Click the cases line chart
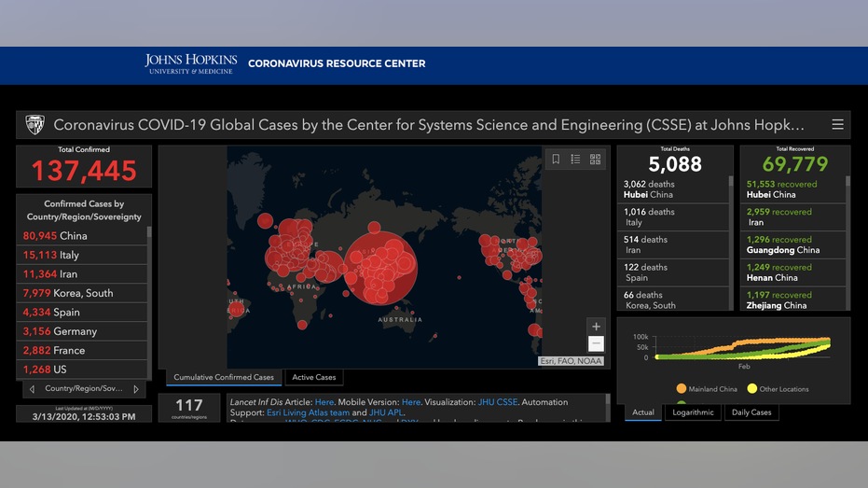 coord(742,348)
